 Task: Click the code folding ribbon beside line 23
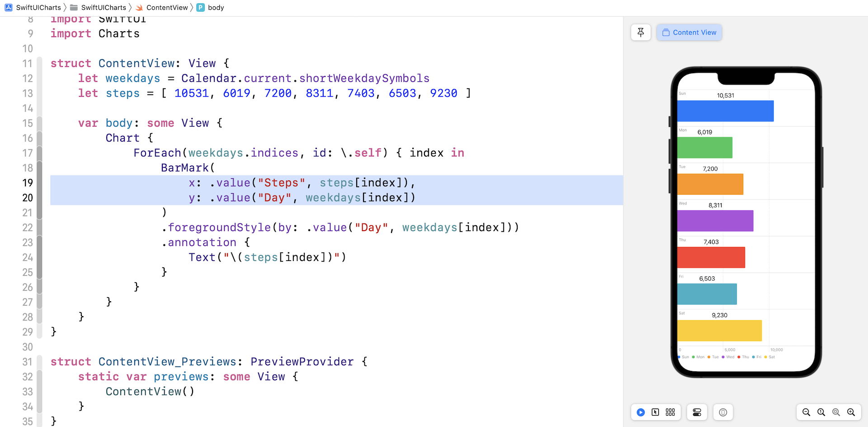coord(39,242)
